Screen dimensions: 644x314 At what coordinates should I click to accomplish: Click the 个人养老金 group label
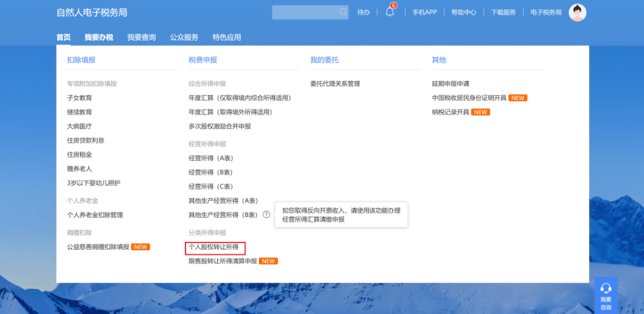pyautogui.click(x=82, y=201)
